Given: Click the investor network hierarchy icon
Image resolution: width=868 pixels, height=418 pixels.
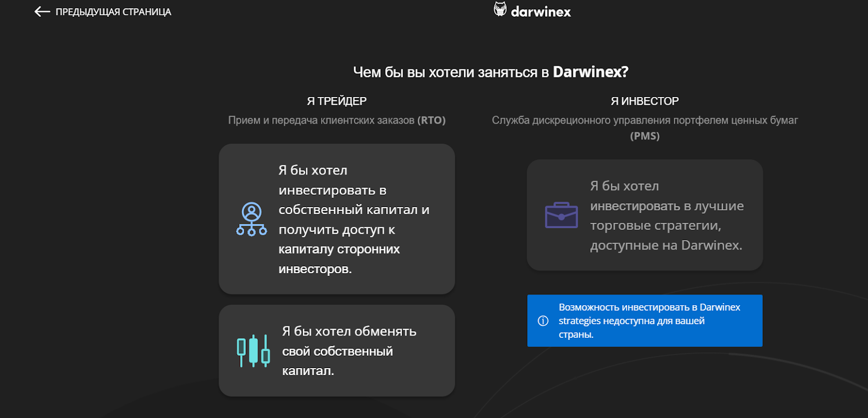Looking at the screenshot, I should pos(252,219).
